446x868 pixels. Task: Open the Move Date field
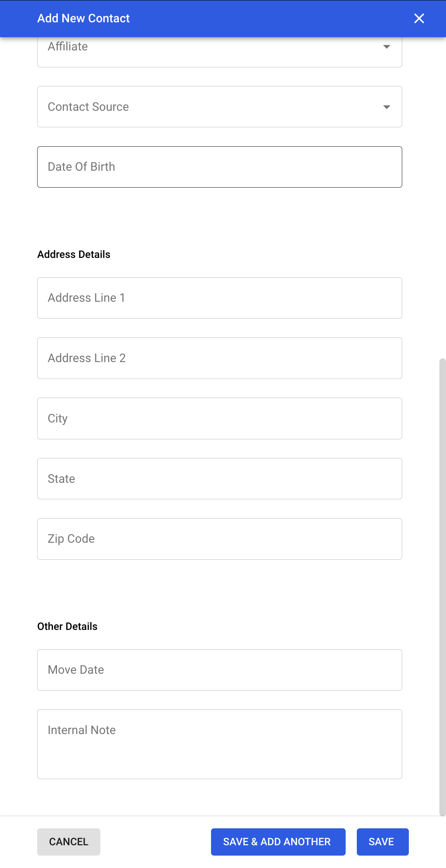tap(219, 670)
